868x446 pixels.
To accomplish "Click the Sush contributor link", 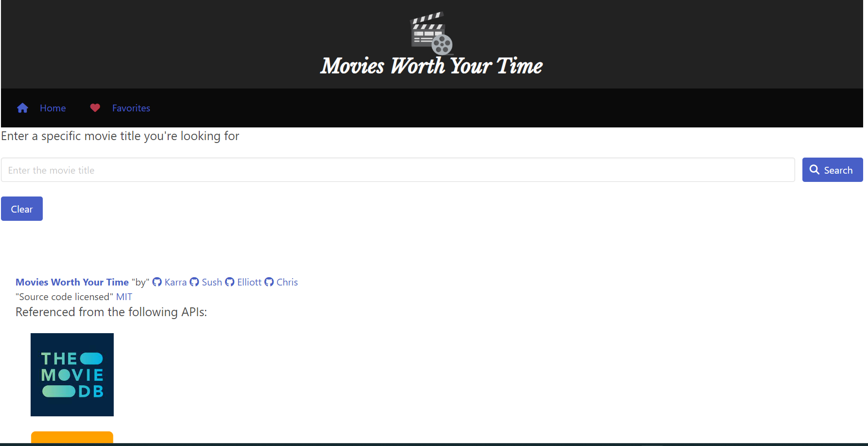I will coord(211,282).
